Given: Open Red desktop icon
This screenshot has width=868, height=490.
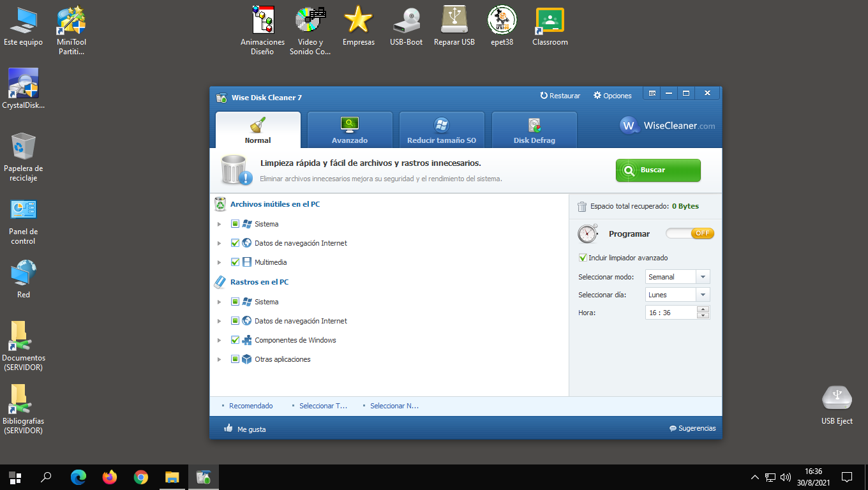Looking at the screenshot, I should pyautogui.click(x=24, y=279).
